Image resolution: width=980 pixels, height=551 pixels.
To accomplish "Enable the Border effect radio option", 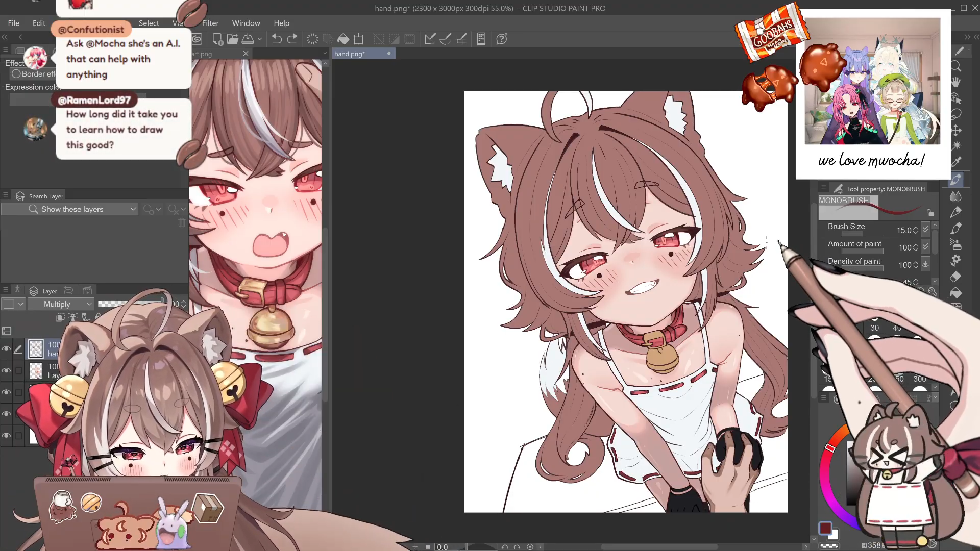I will (x=16, y=74).
